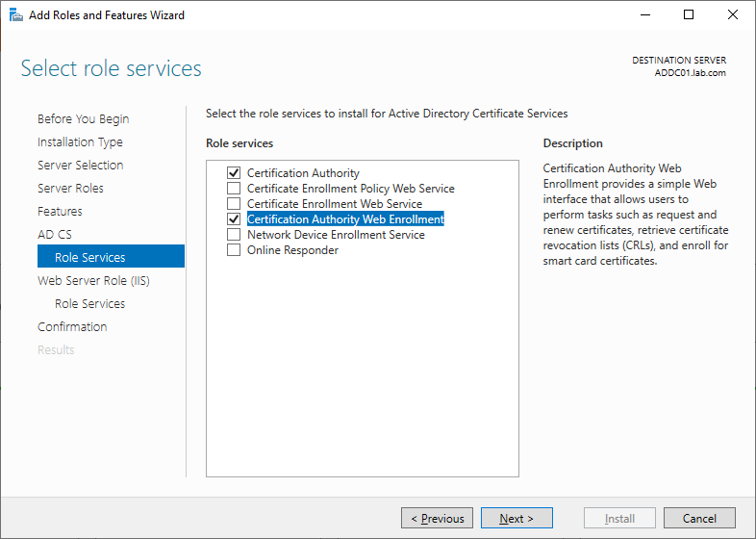756x539 pixels.
Task: Select Certification Authority Web Enrollment row text
Action: 345,219
